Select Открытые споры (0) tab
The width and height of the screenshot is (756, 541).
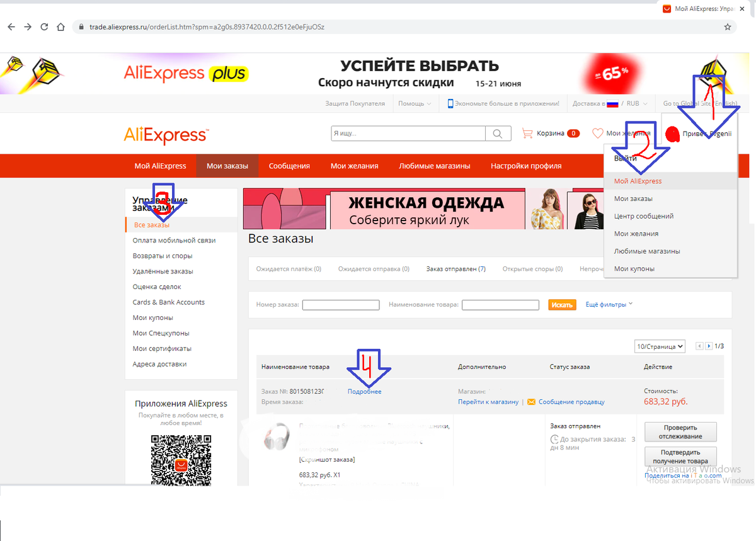[532, 269]
